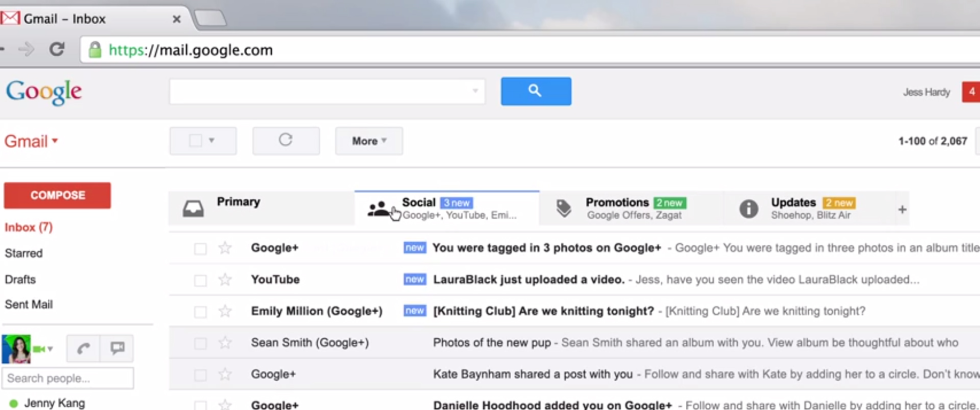The image size is (980, 410).
Task: Click the '2 new' badge on Promotions tab
Action: point(670,203)
